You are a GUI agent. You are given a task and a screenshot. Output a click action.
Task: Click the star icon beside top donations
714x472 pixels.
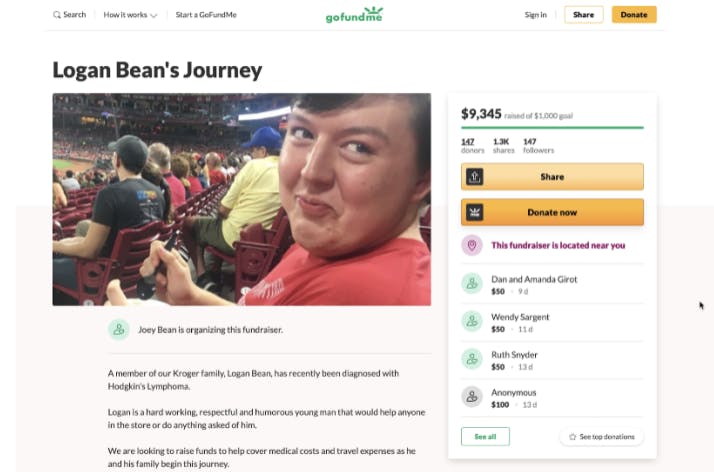tap(573, 437)
